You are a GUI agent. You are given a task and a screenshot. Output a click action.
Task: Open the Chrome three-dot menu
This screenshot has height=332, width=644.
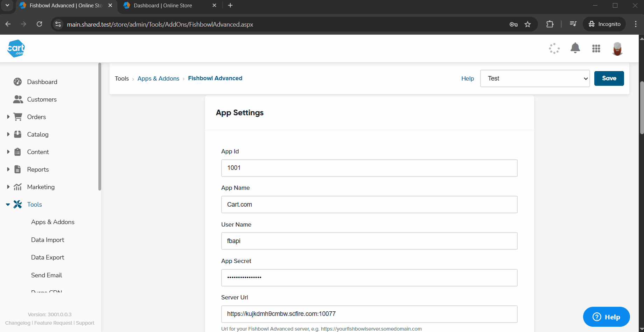click(x=636, y=24)
